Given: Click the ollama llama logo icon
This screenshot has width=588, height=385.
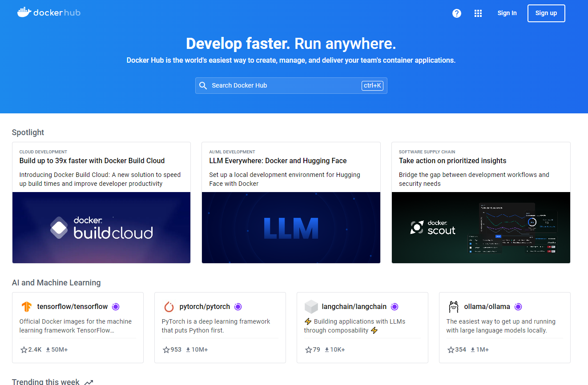Looking at the screenshot, I should coord(453,307).
